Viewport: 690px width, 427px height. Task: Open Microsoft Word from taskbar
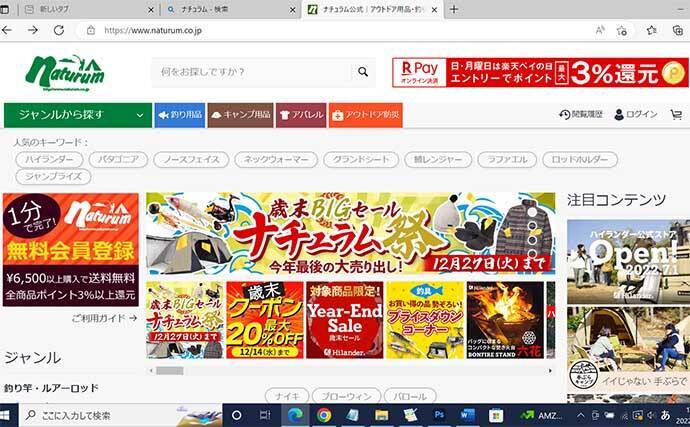point(467,415)
